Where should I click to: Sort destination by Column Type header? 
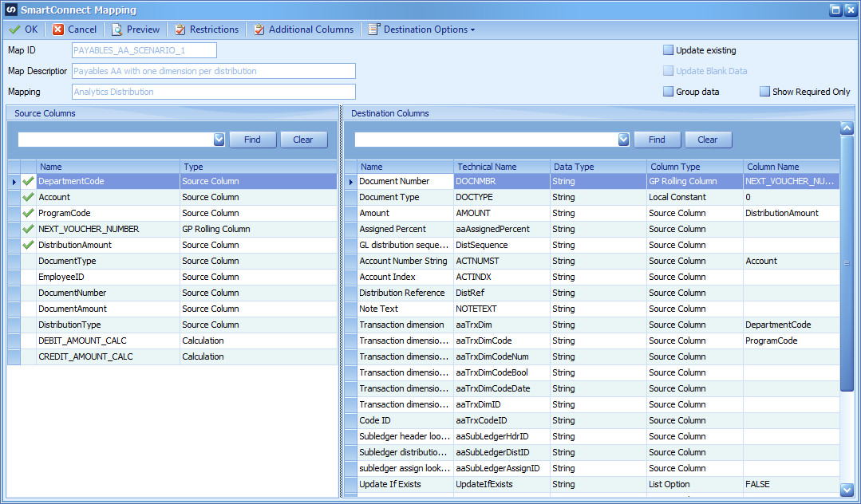[x=695, y=167]
